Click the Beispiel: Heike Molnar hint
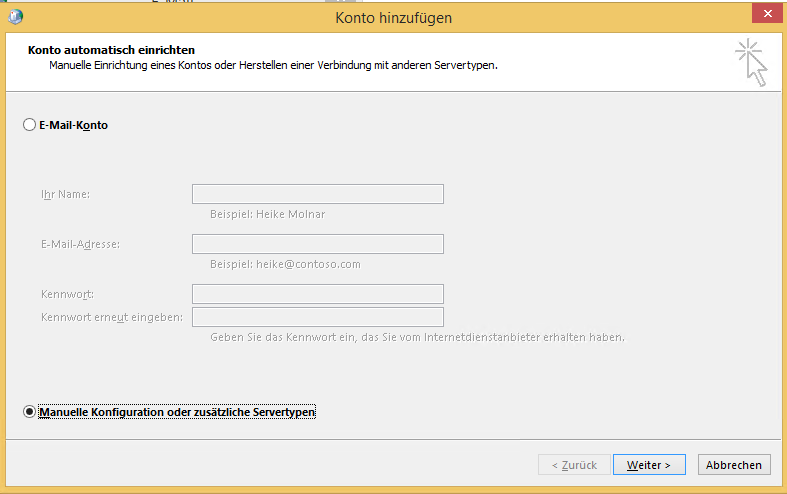Screen dimensions: 787x494 coord(267,214)
